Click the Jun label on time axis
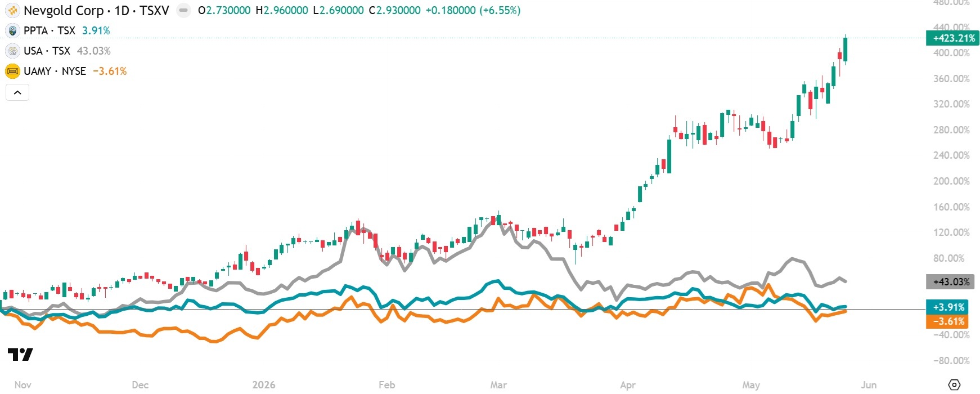 pyautogui.click(x=869, y=385)
